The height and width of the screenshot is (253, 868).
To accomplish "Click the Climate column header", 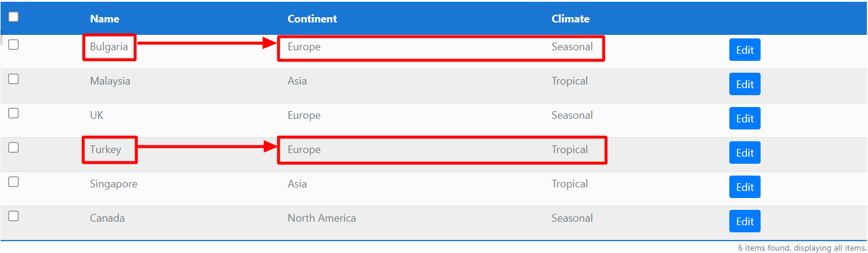I will pos(570,19).
